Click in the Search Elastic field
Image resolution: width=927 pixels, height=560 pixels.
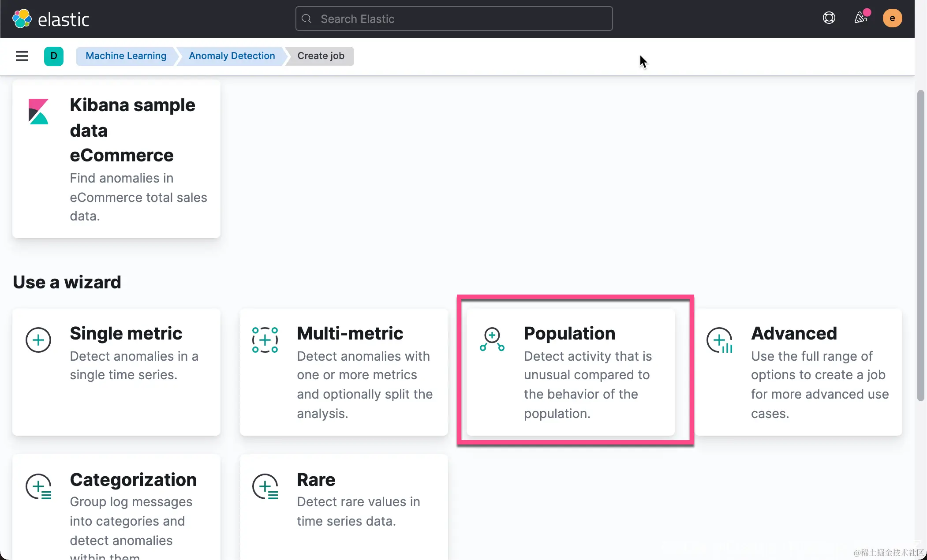pyautogui.click(x=454, y=19)
